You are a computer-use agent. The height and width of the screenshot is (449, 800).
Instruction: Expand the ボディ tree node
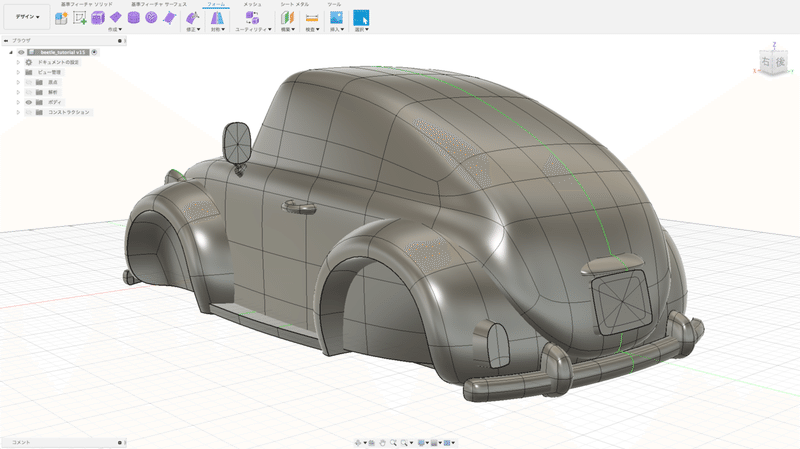click(x=18, y=102)
